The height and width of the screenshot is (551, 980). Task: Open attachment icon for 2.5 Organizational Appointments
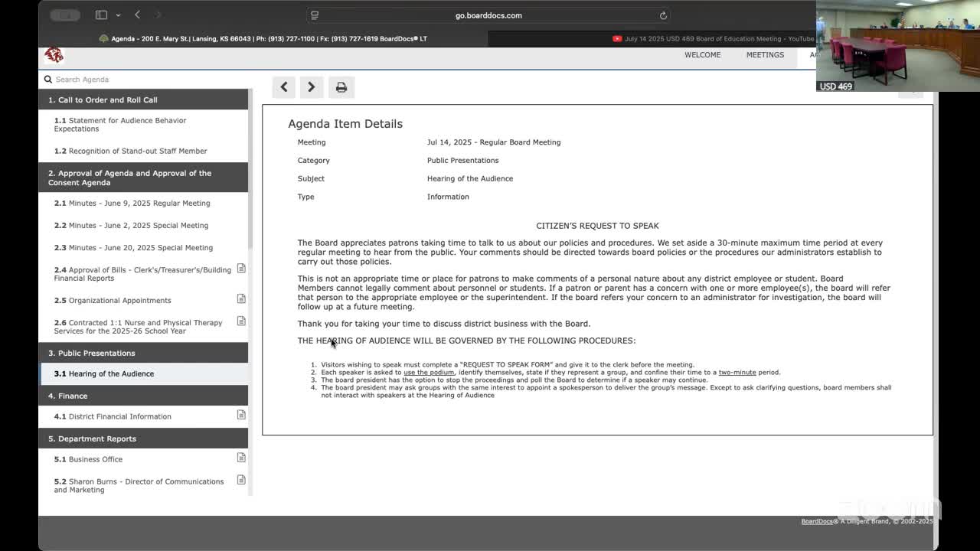(241, 299)
